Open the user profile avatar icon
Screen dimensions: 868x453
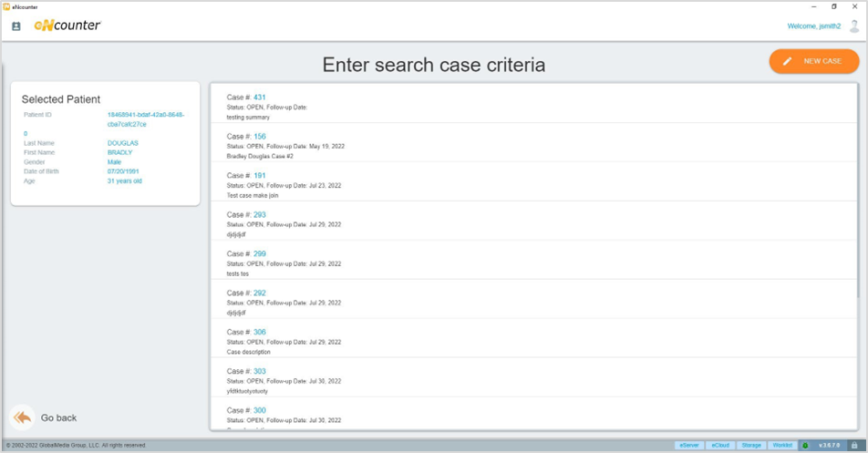(x=854, y=26)
